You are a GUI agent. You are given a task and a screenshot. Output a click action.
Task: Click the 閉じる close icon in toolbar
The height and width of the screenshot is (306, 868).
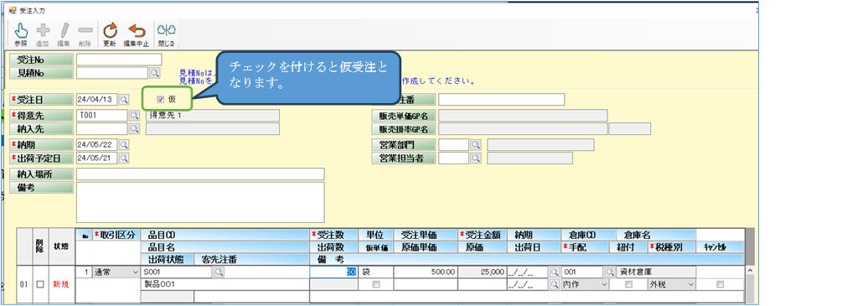click(166, 31)
